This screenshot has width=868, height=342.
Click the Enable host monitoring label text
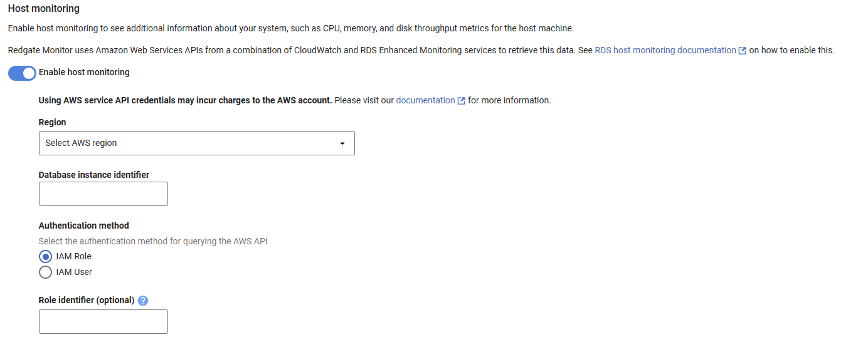click(84, 73)
